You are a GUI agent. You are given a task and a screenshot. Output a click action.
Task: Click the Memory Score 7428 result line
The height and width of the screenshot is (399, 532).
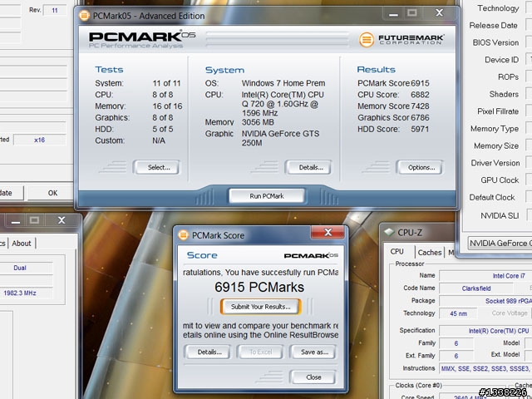click(x=393, y=106)
